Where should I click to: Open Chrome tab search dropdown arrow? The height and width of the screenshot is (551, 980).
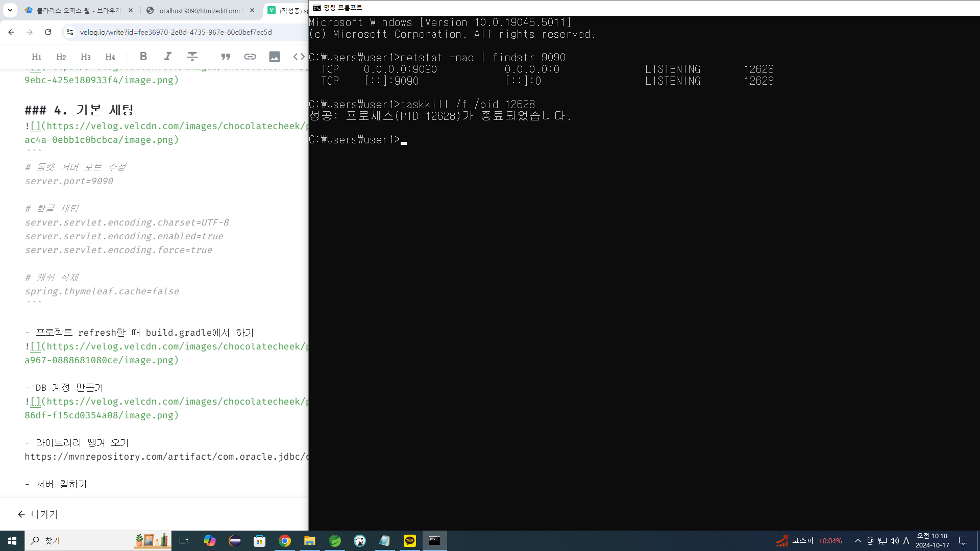tap(10, 10)
